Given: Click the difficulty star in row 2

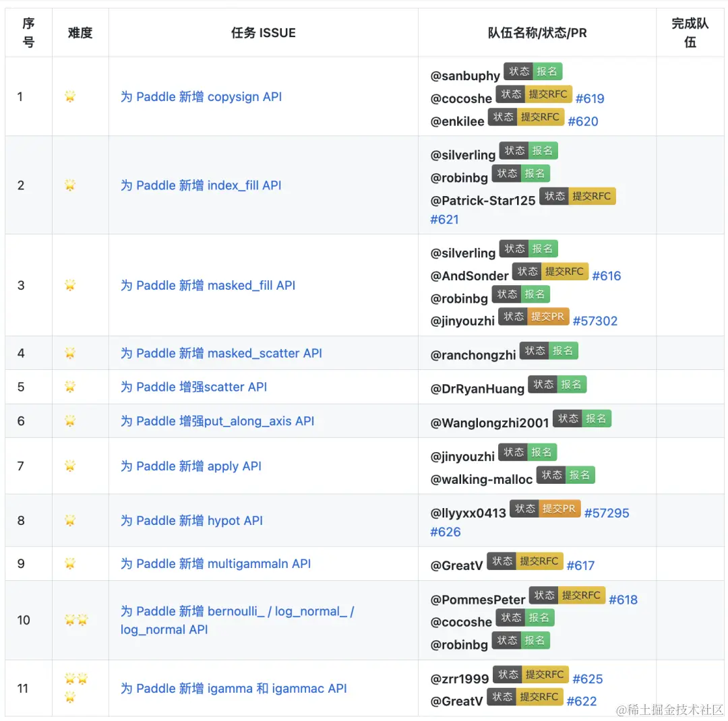Looking at the screenshot, I should [70, 185].
